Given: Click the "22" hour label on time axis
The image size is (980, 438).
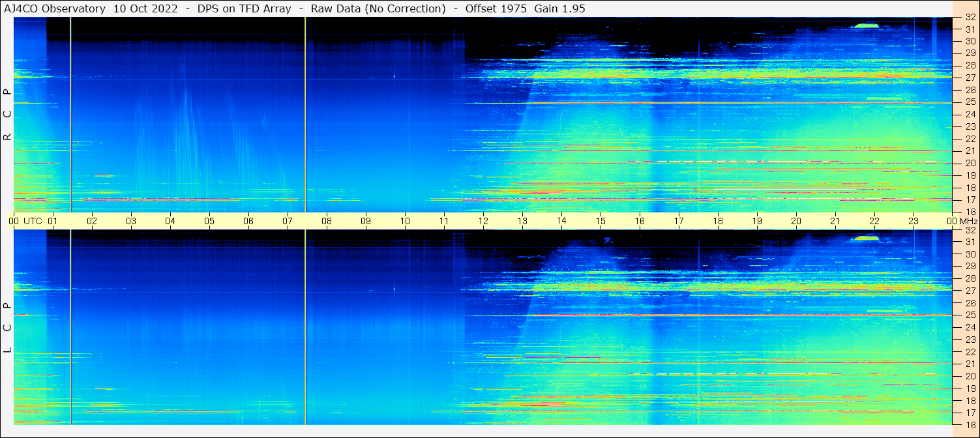Looking at the screenshot, I should click(x=874, y=221).
